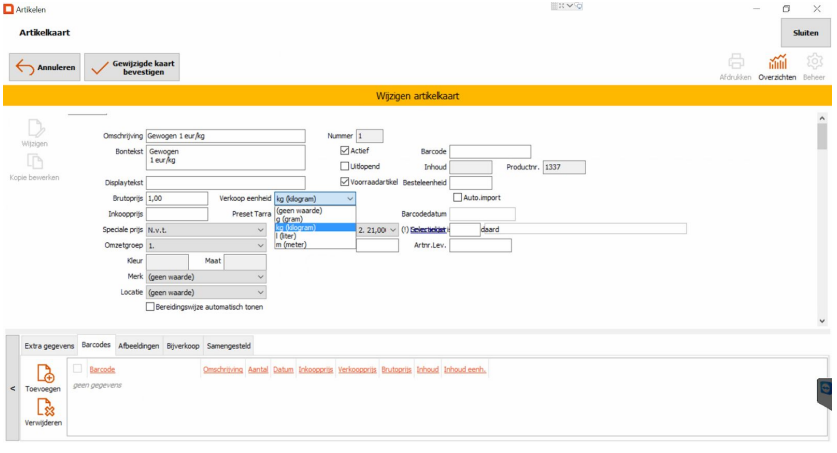Click into the Barcode input field
The image size is (837, 453).
[489, 152]
